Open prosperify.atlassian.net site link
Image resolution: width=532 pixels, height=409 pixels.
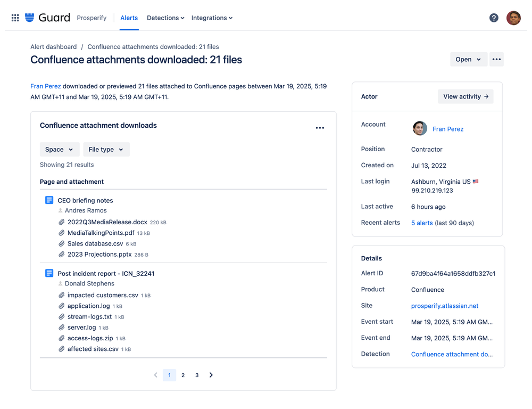pyautogui.click(x=445, y=306)
